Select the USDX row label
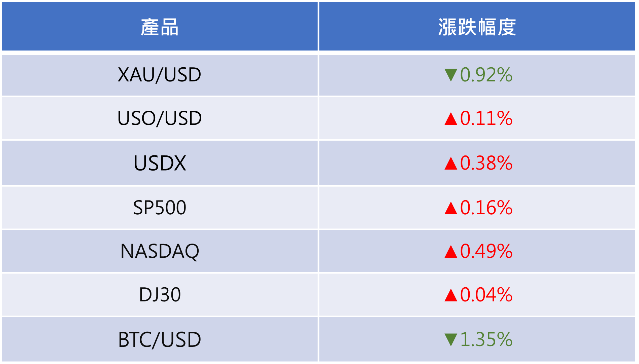This screenshot has width=639, height=364. pos(160,163)
